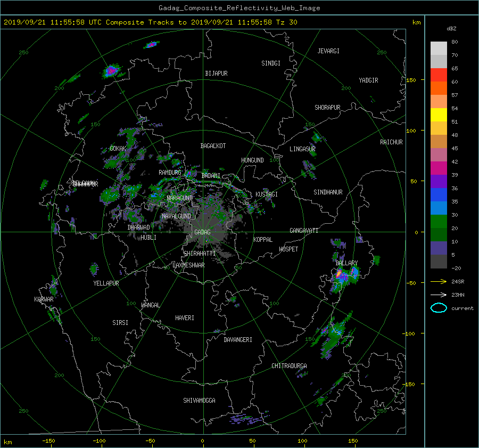Viewport: 479px width, 448px height.
Task: Click the cyan current-track ellipse legend icon
Action: (439, 308)
